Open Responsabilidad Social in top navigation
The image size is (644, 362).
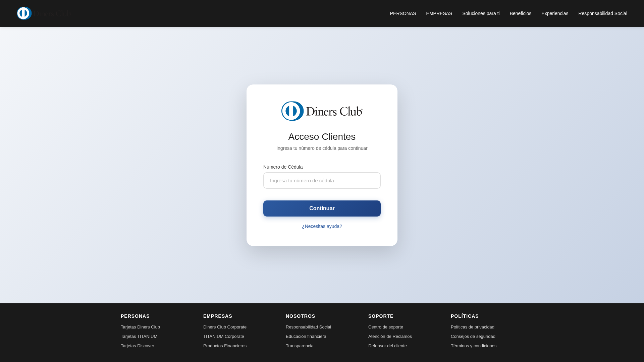pos(602,13)
